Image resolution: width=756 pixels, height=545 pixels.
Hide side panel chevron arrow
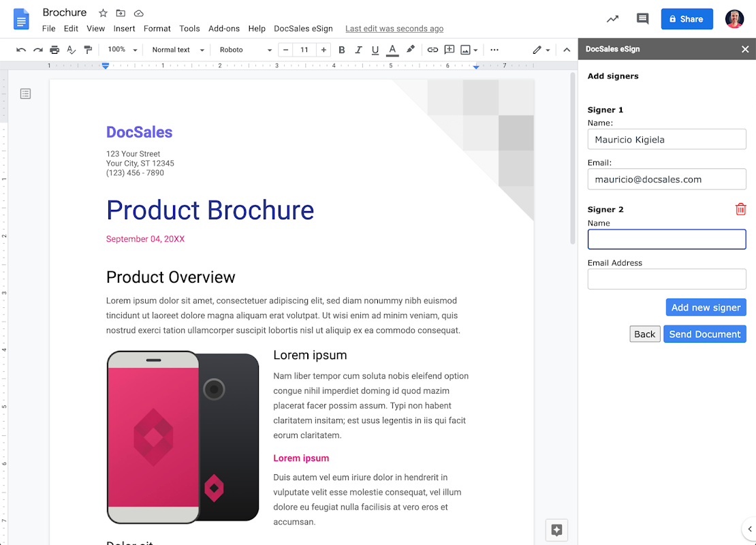(749, 529)
